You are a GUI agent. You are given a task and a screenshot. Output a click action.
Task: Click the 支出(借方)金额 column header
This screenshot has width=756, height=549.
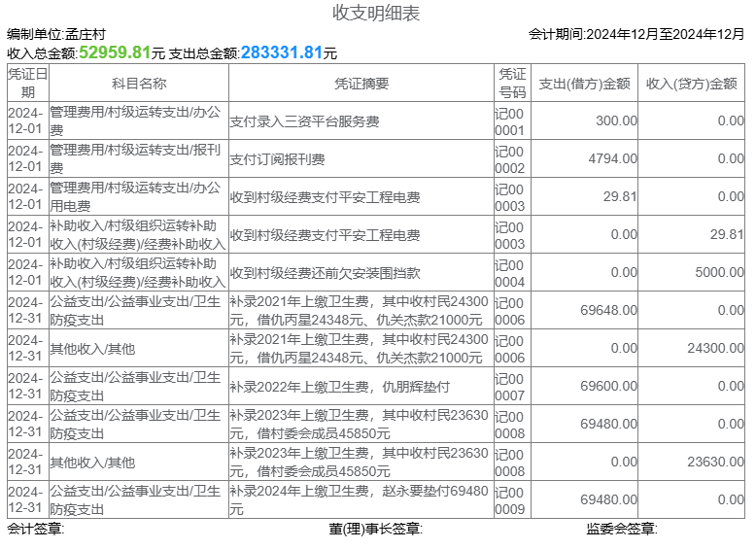pos(584,84)
